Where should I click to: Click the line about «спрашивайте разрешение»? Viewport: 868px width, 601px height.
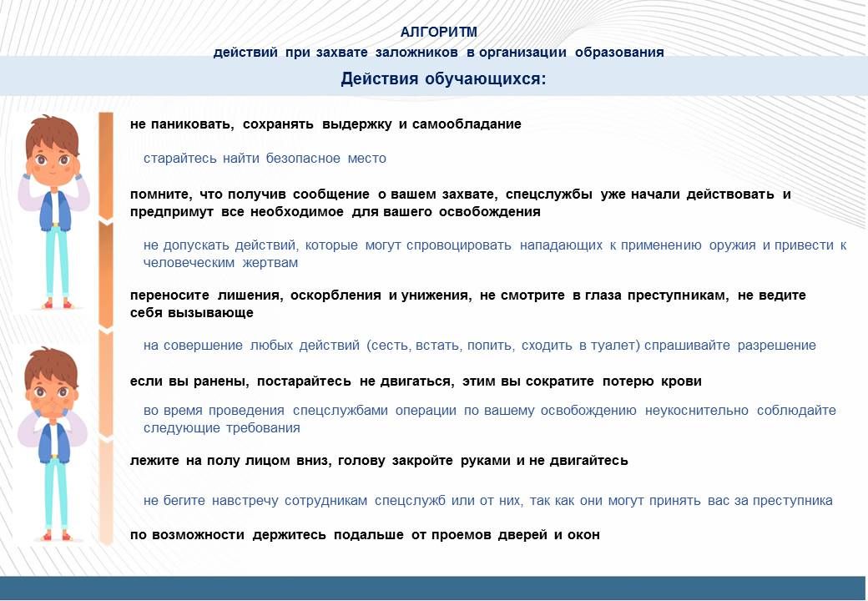pos(479,346)
